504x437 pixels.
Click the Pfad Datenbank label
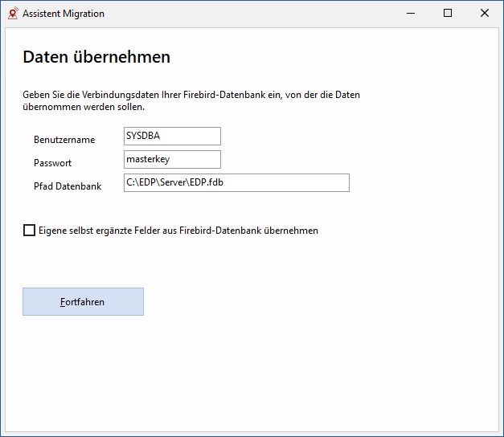(x=68, y=186)
